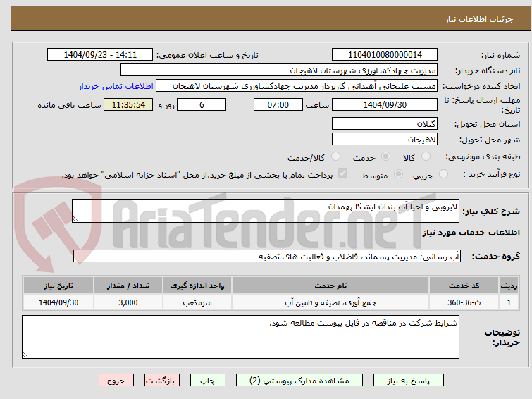
Task: Click the quantity cell 3,000
Action: 128,302
